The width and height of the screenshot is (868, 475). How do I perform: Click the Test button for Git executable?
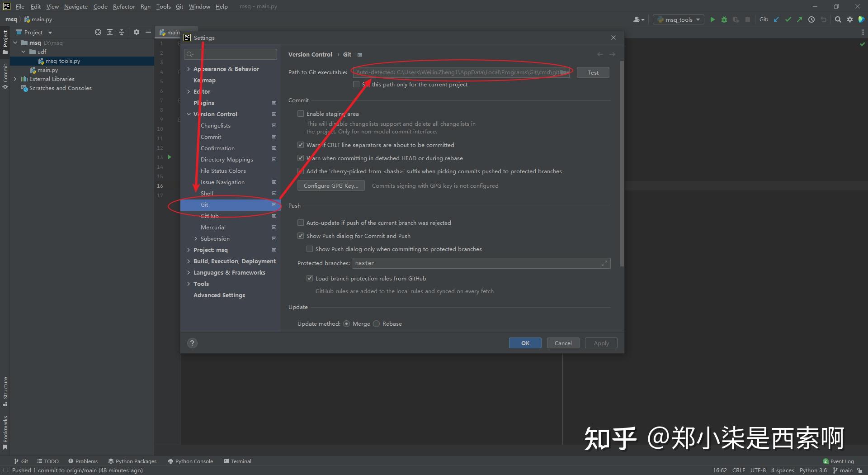593,72
